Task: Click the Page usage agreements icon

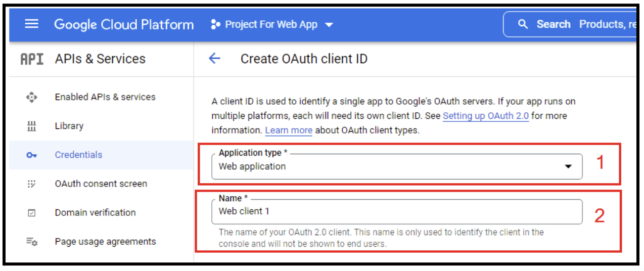Action: (x=31, y=242)
